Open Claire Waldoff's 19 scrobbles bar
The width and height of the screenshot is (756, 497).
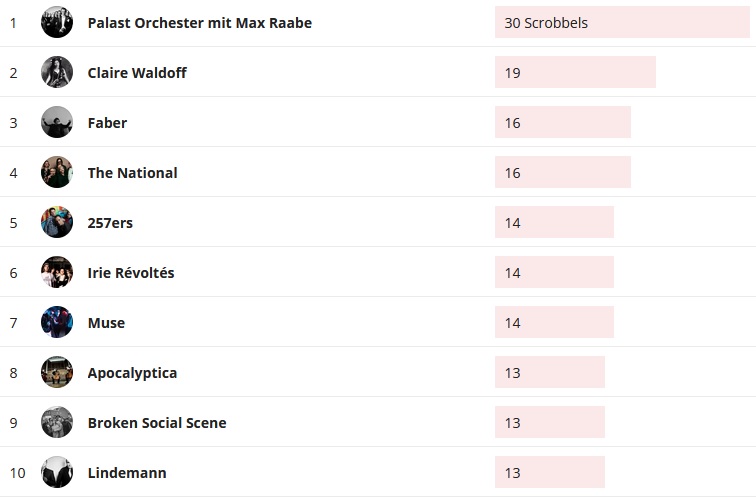pos(575,72)
